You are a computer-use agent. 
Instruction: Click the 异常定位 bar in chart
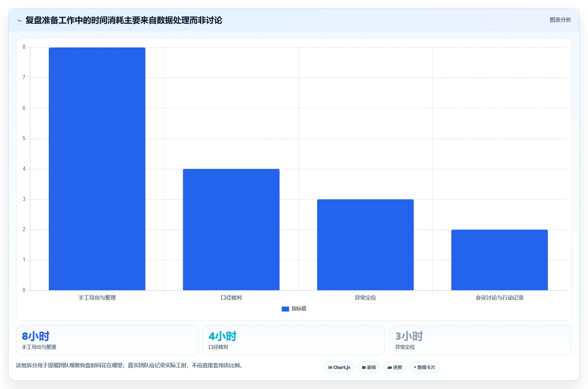pos(366,245)
